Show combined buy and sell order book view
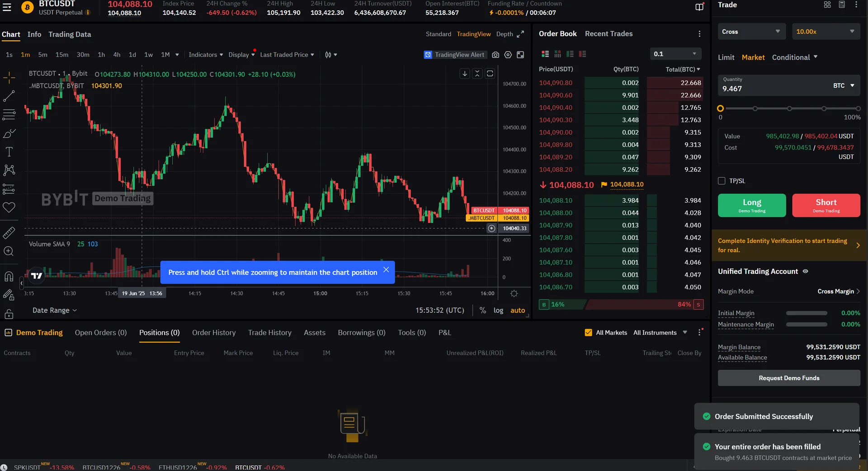This screenshot has height=471, width=868. pyautogui.click(x=545, y=54)
